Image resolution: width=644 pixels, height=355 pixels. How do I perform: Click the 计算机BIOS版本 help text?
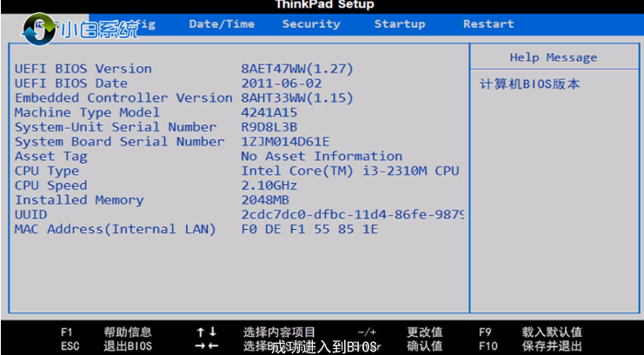[x=530, y=84]
